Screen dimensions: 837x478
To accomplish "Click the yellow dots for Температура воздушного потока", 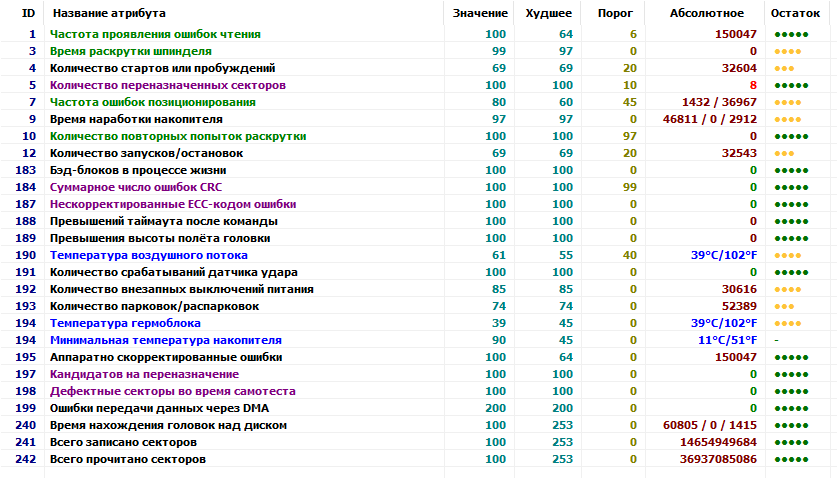I will 787,255.
